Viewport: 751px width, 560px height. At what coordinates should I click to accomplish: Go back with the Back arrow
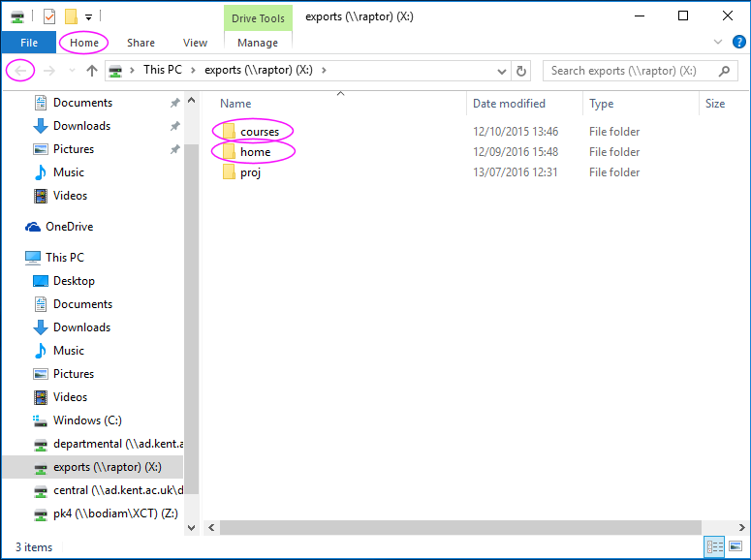click(20, 71)
